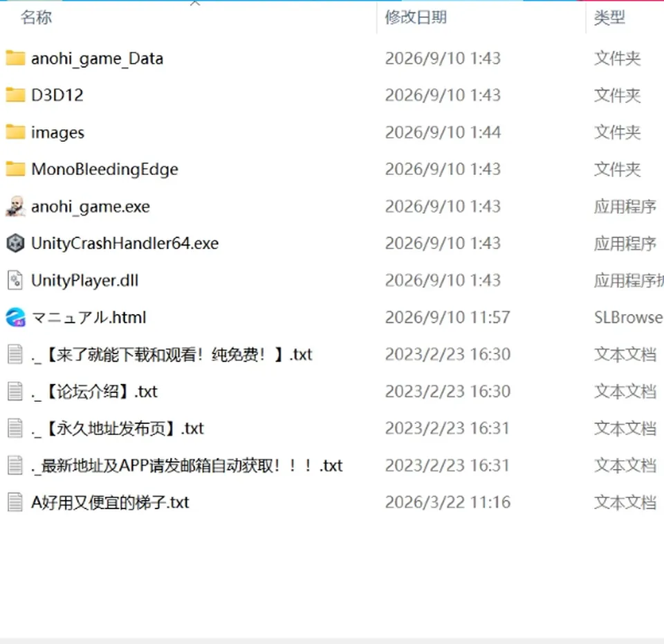The height and width of the screenshot is (644, 664).
Task: Click the 文本文档 type of A好用又便宜的梯子.txt
Action: tap(625, 503)
